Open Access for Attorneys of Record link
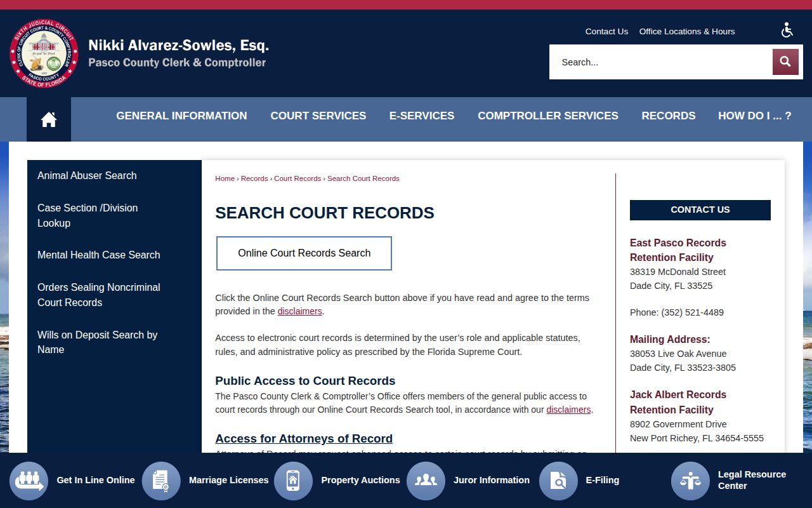 pos(304,439)
